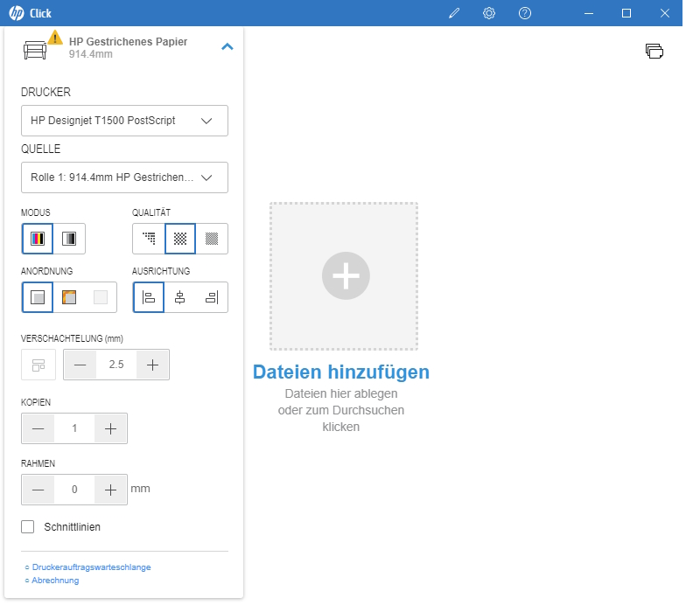Select normal quality option
The width and height of the screenshot is (700, 612).
[180, 239]
